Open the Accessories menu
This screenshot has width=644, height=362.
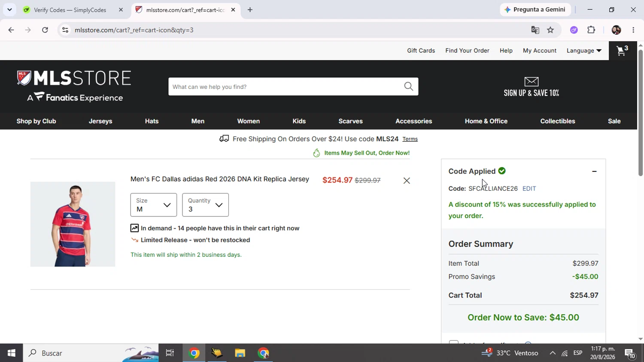coord(414,121)
